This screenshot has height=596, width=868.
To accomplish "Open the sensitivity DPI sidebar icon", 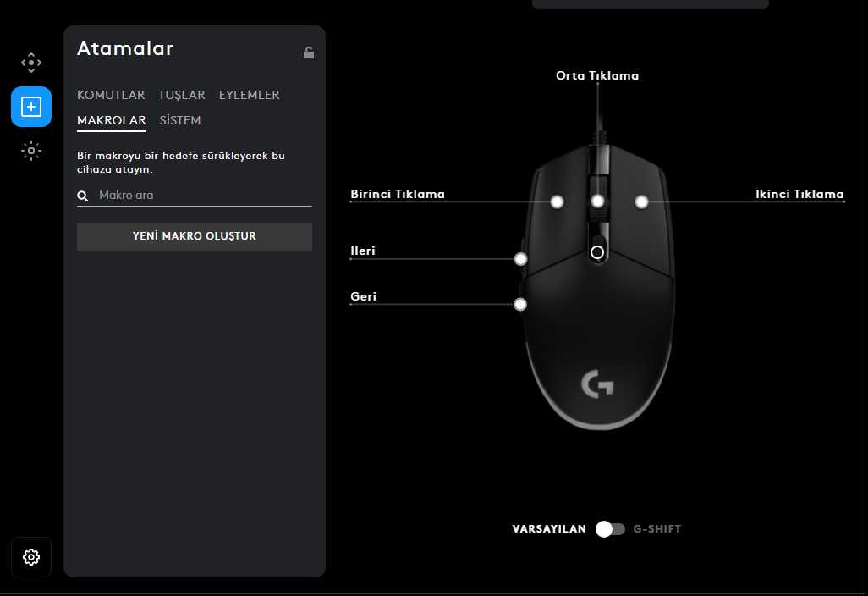I will pos(31,63).
